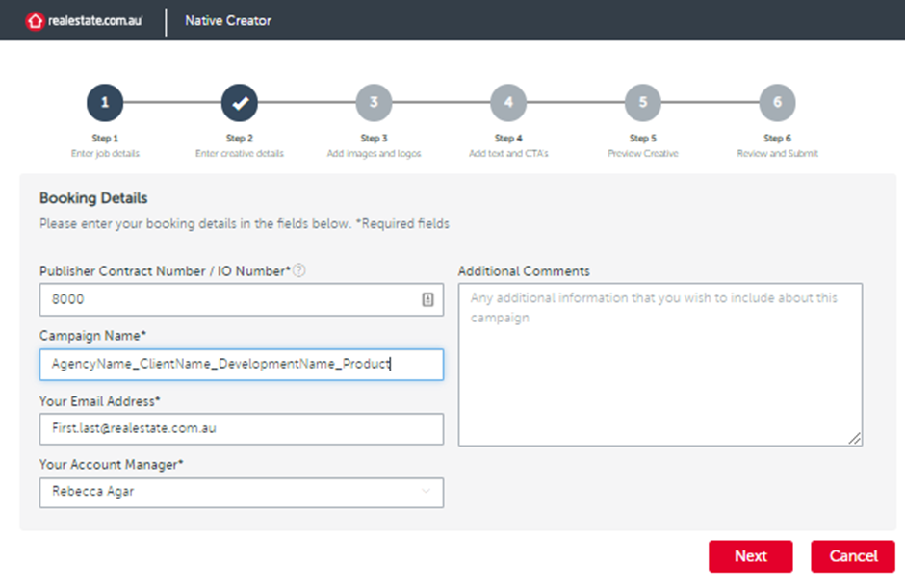Image resolution: width=905 pixels, height=588 pixels.
Task: Click the Step 6 circle icon
Action: click(x=777, y=103)
